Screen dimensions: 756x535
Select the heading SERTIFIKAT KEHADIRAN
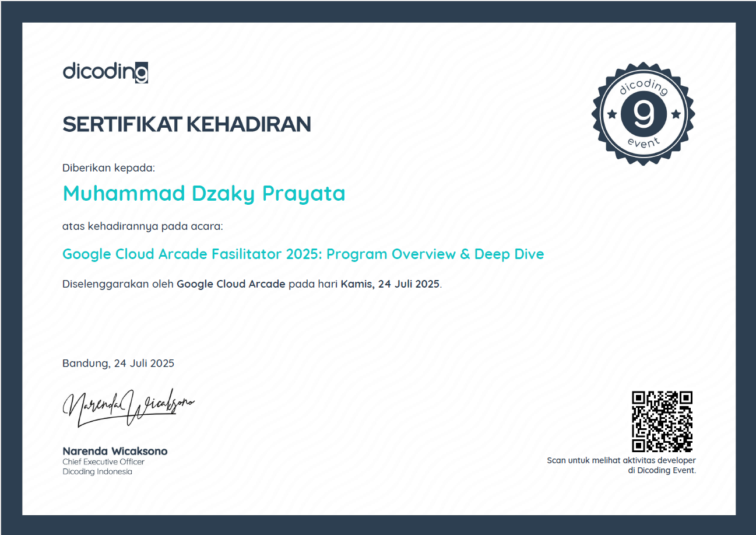tap(187, 124)
